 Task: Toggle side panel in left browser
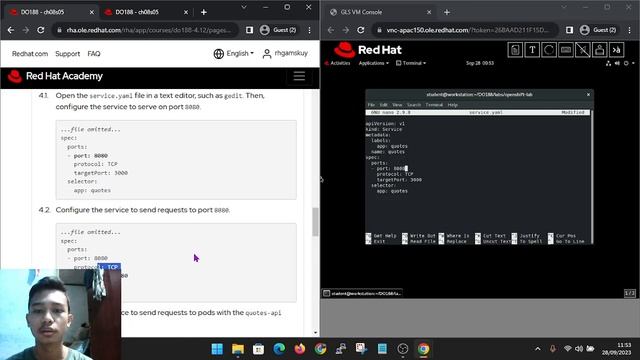[249, 30]
